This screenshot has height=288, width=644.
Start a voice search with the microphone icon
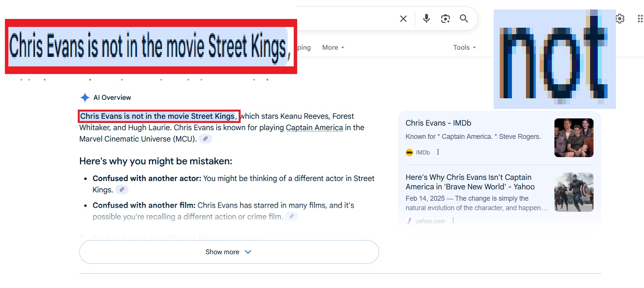[x=427, y=18]
